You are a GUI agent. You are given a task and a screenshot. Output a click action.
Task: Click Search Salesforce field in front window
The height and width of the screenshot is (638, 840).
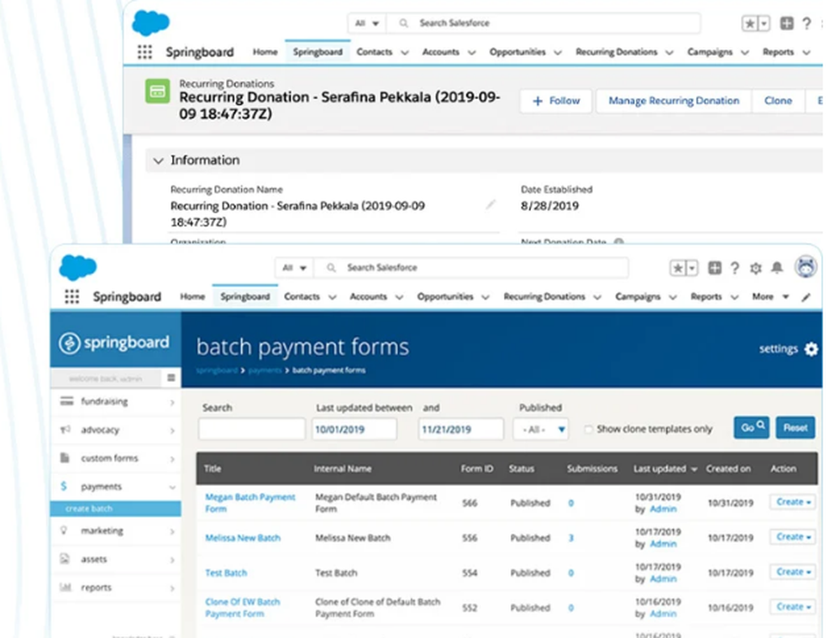(471, 268)
